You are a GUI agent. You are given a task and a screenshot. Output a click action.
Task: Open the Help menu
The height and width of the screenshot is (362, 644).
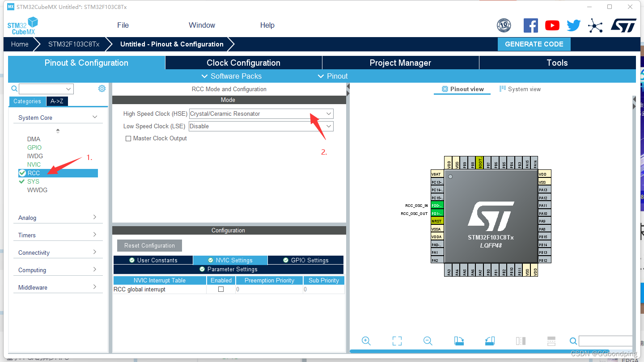click(267, 25)
